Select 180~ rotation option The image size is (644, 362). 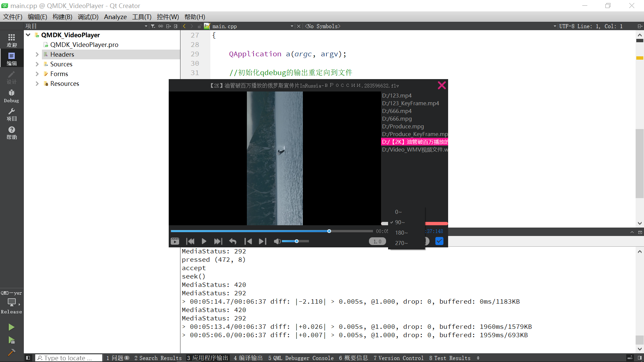[x=401, y=233]
